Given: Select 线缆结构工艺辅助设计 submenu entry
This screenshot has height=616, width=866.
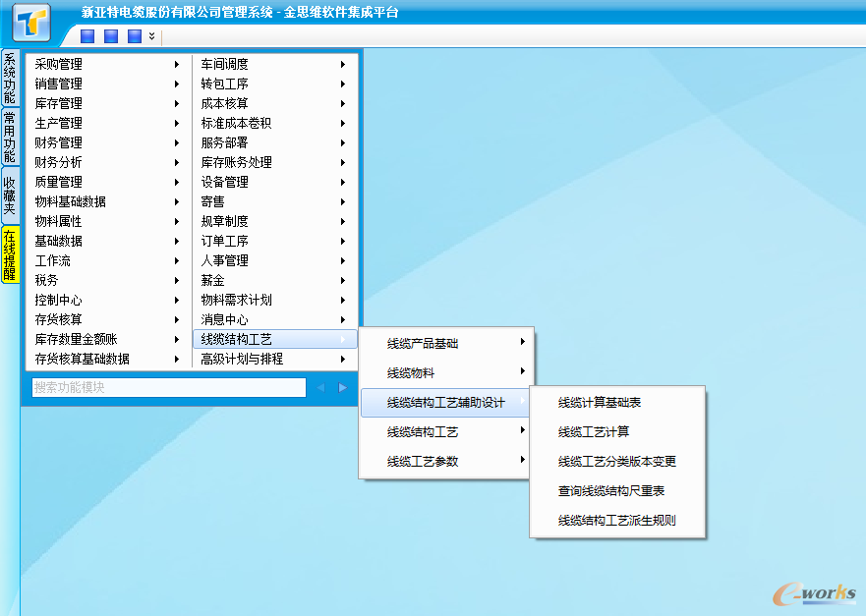Looking at the screenshot, I should tap(446, 403).
